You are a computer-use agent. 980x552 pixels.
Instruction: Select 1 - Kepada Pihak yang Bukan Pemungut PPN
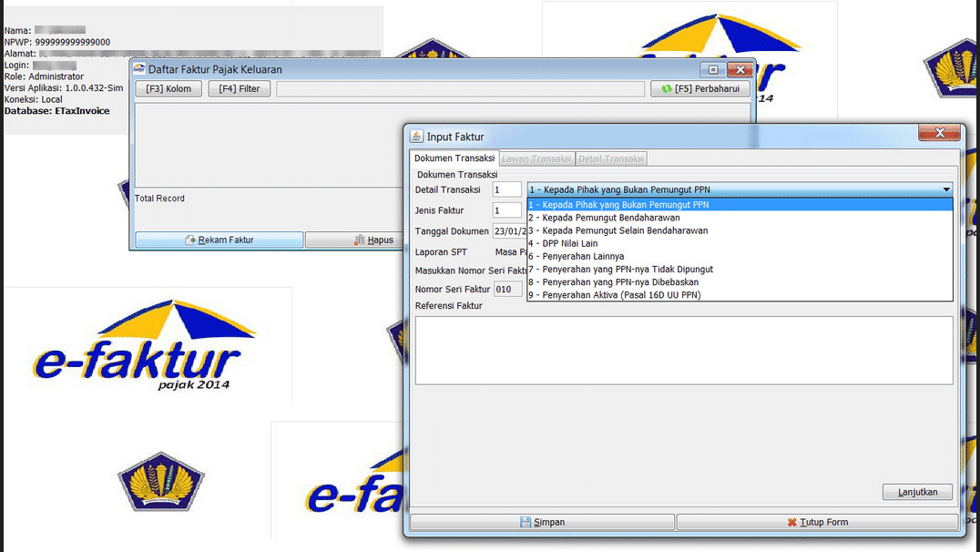pos(740,204)
